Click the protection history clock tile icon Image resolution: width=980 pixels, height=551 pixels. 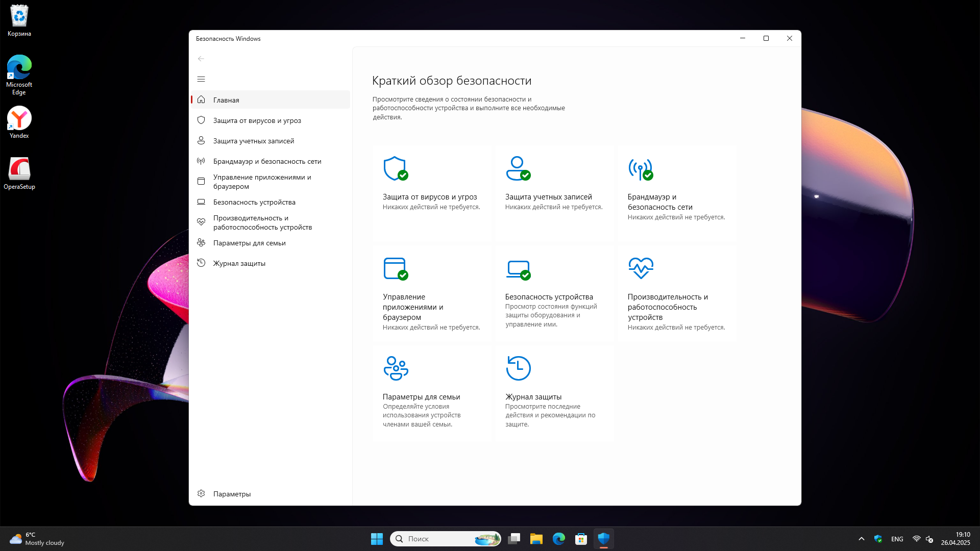pos(518,368)
